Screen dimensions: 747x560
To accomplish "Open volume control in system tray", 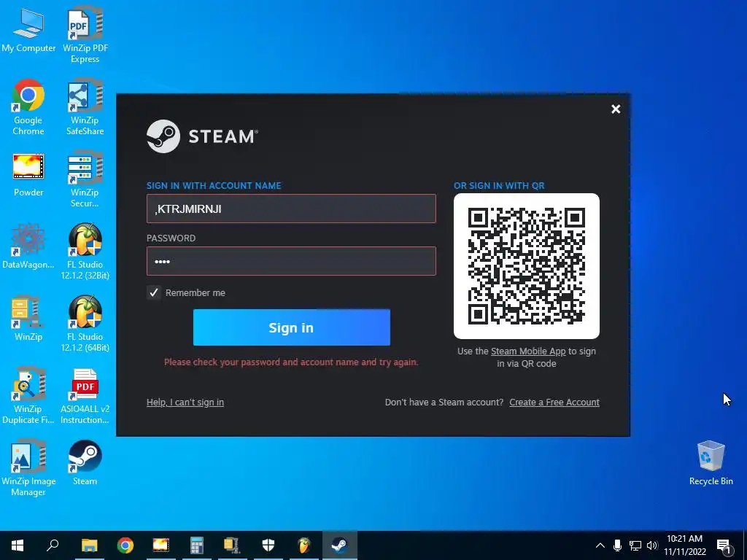I will [x=652, y=545].
